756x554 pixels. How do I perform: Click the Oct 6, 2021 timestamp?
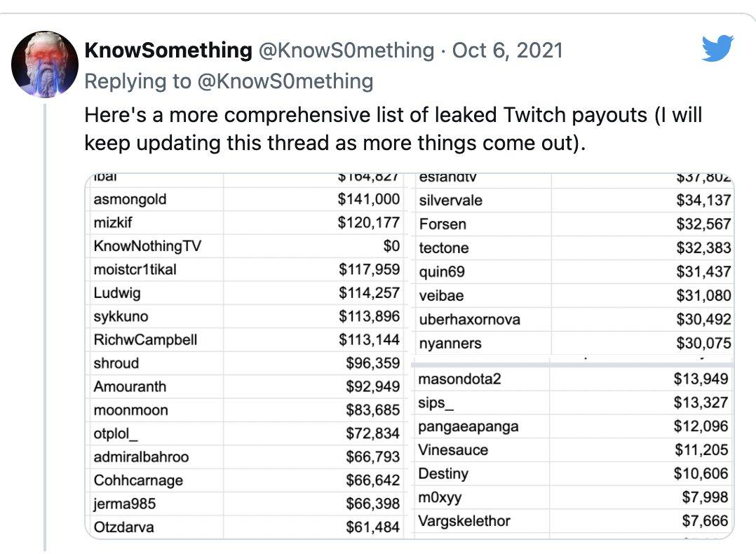pos(508,50)
